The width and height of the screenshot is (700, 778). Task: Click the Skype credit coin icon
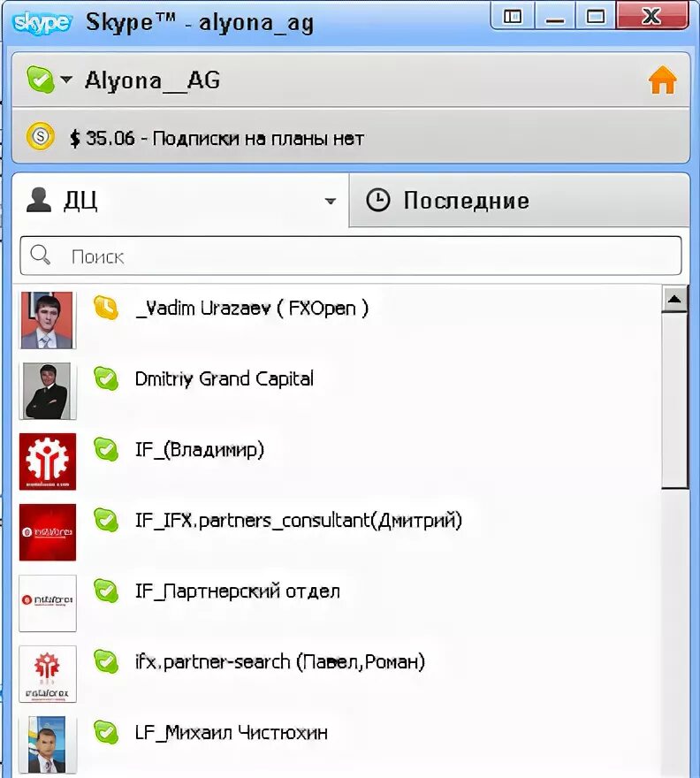(x=40, y=135)
